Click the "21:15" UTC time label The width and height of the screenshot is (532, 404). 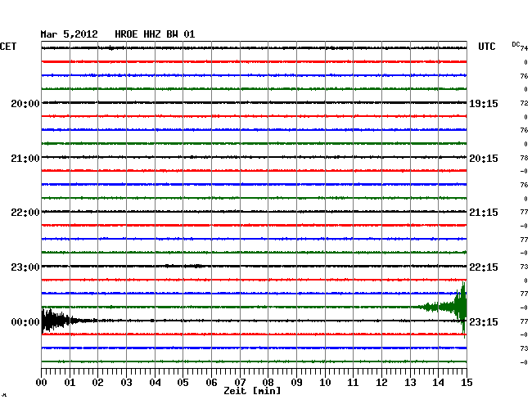[x=484, y=213]
